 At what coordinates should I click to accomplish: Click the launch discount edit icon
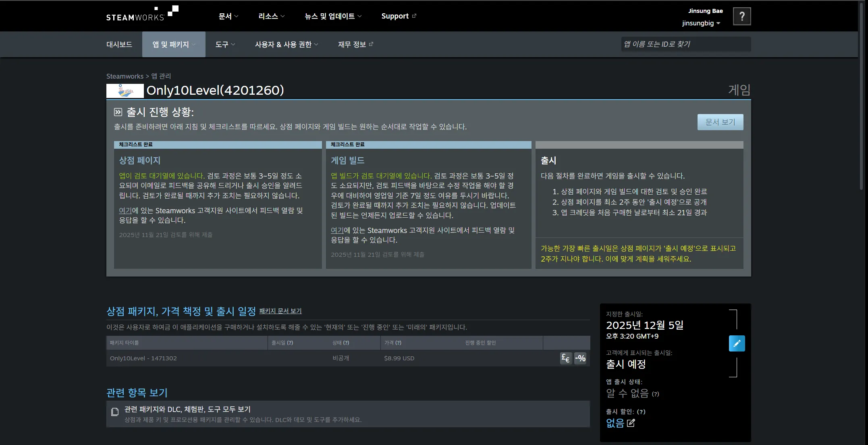pyautogui.click(x=631, y=423)
